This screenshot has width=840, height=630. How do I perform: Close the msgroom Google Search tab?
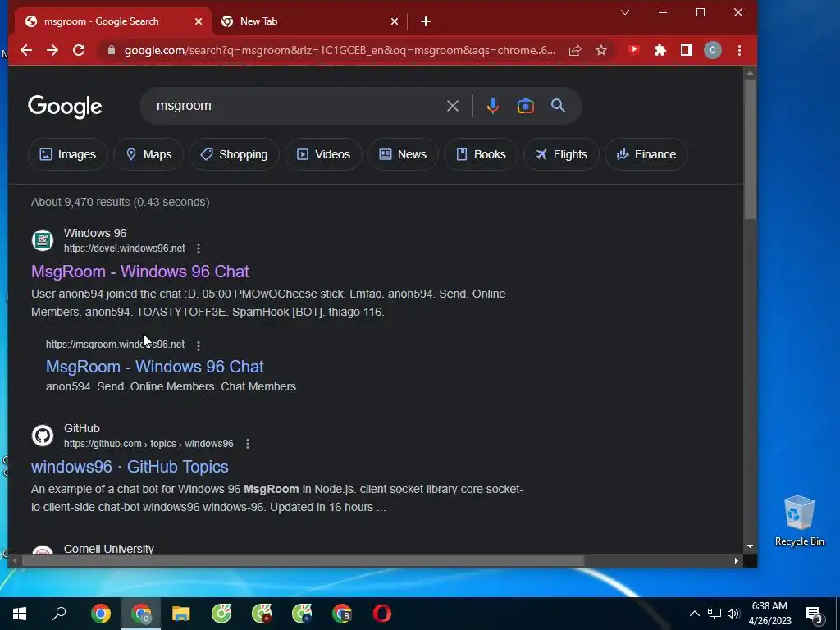click(199, 21)
